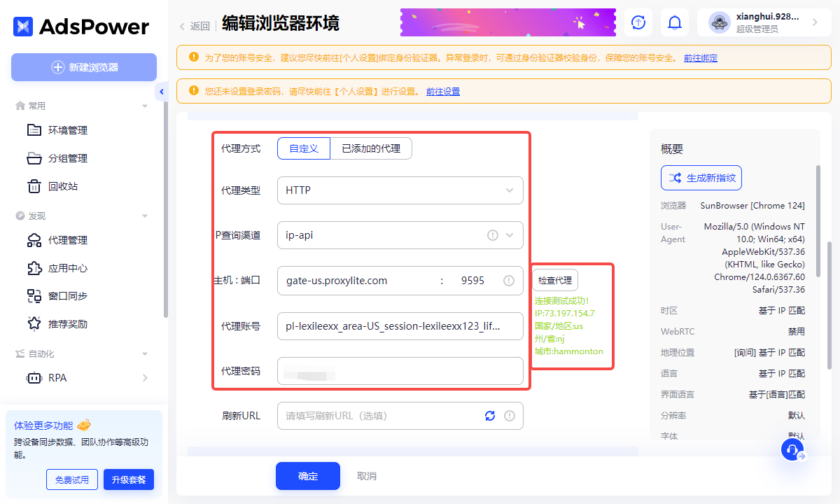Click the user avatar icon
Viewport: 840px width, 504px height.
click(x=719, y=22)
